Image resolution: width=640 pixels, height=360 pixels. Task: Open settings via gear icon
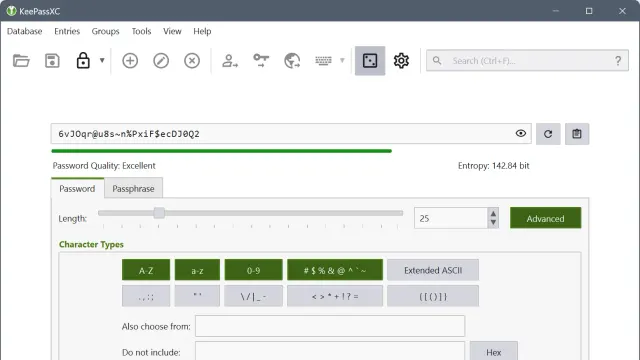tap(401, 61)
